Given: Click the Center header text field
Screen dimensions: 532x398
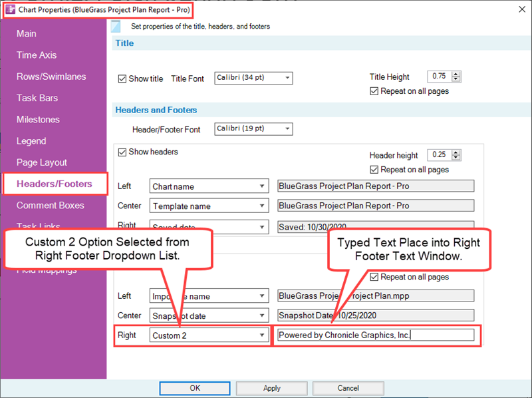Looking at the screenshot, I should [376, 206].
